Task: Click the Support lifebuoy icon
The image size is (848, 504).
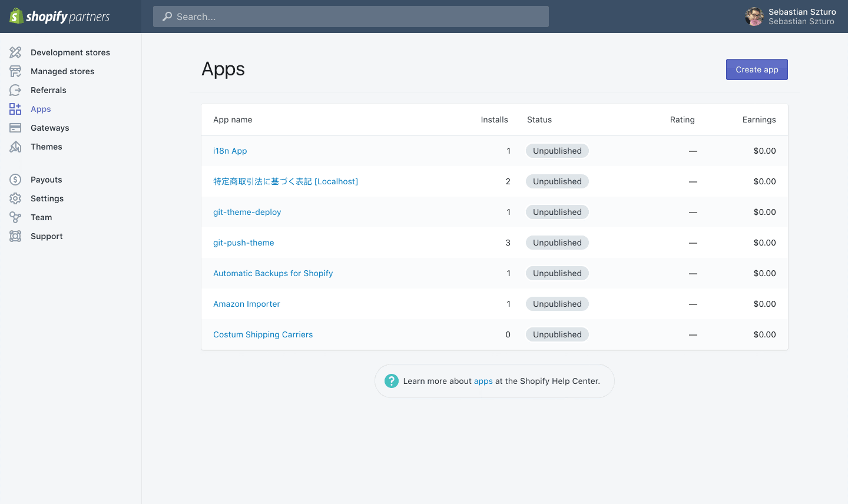Action: [x=15, y=236]
